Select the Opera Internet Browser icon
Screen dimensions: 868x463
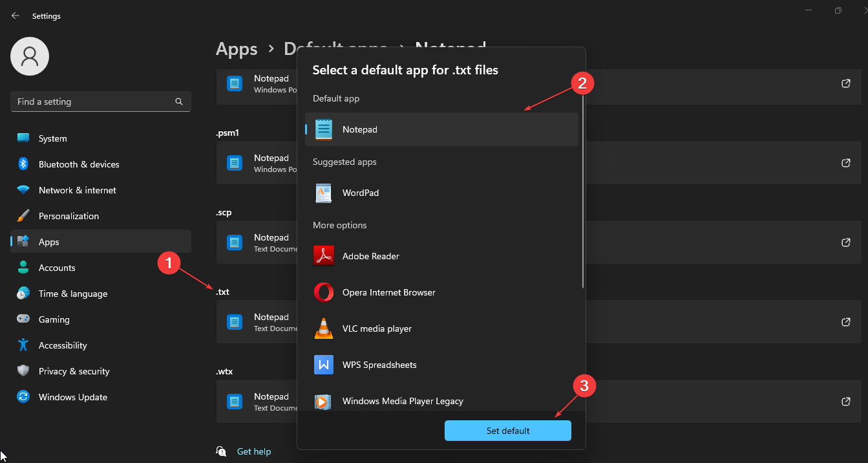point(324,292)
